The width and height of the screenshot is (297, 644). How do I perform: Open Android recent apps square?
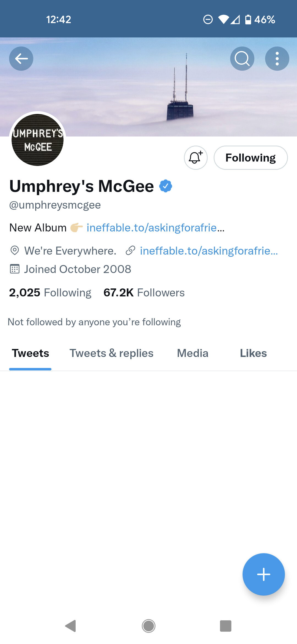[x=226, y=626]
